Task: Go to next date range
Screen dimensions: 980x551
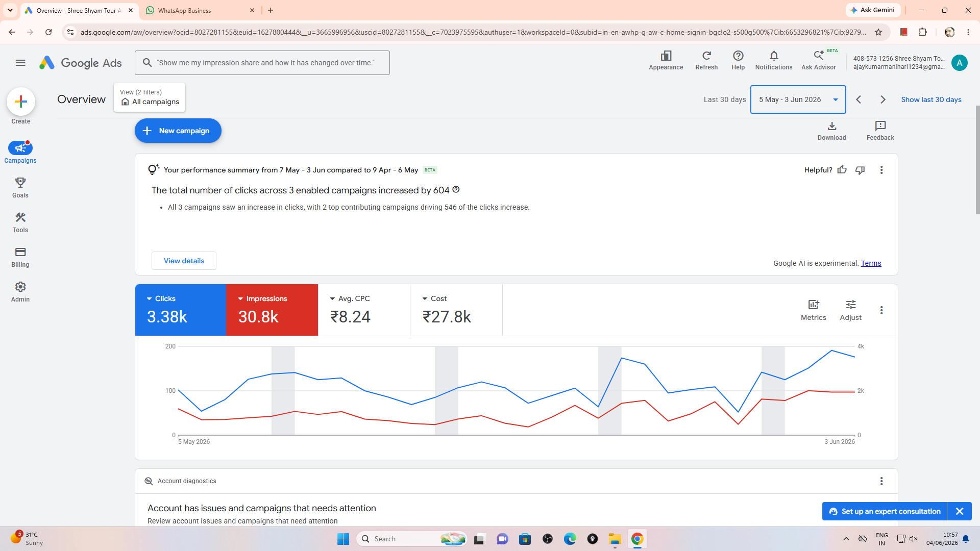Action: (883, 99)
